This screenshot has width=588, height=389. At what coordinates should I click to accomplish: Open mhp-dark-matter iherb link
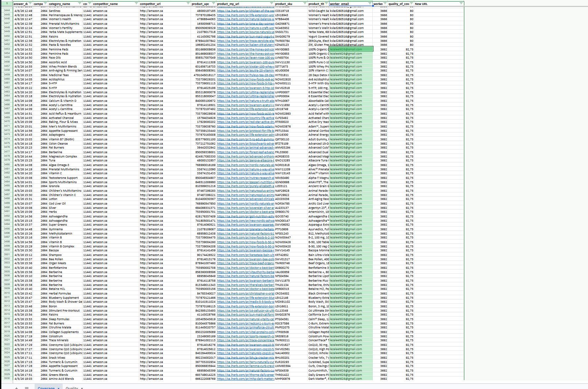[246, 379]
